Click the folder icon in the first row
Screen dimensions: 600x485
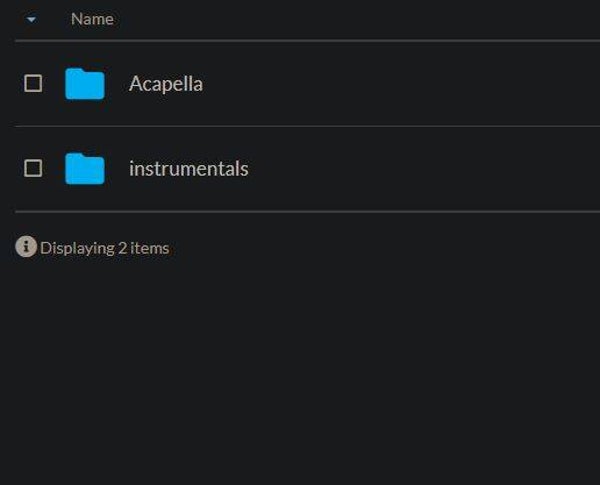pos(85,84)
